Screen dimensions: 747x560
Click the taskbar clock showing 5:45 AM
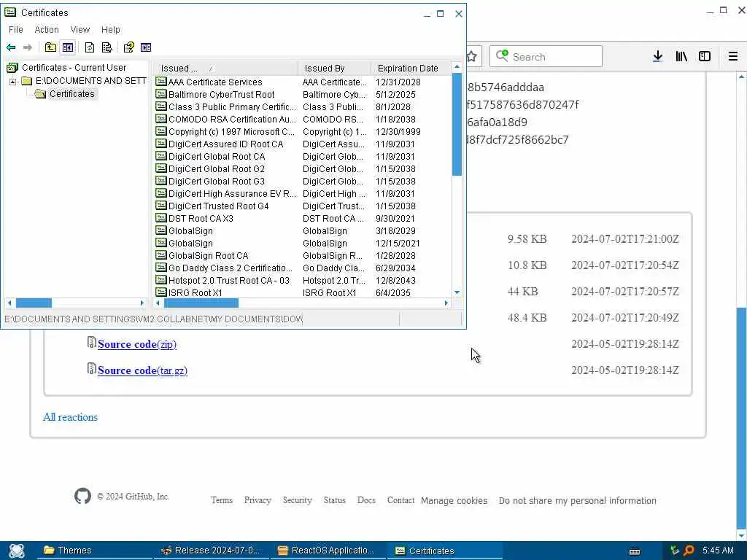718,550
